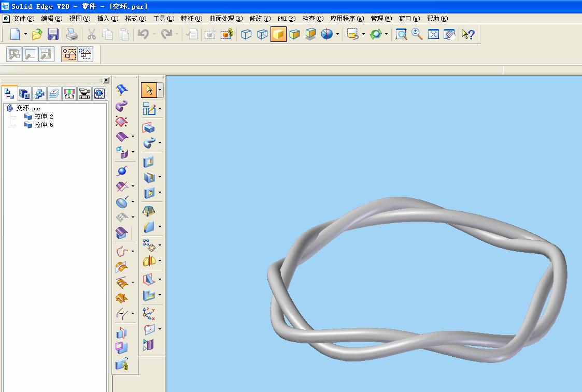Click the New document icon
The image size is (582, 392).
tap(15, 34)
